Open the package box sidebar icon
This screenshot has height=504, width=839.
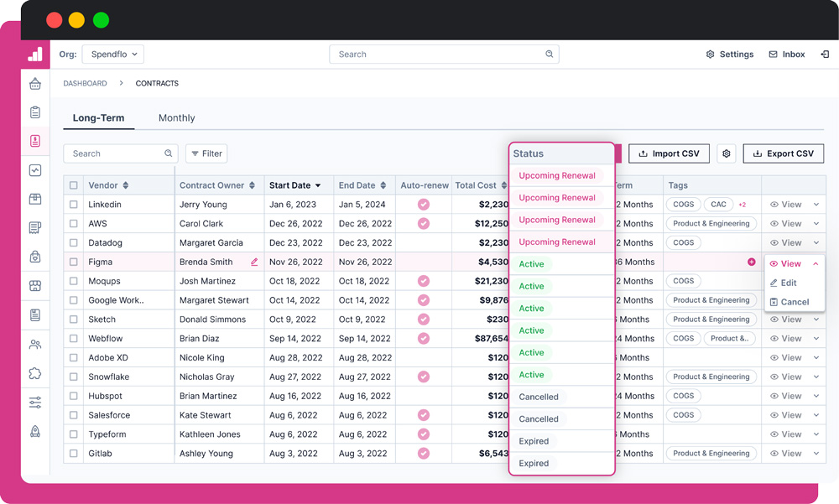[x=35, y=199]
